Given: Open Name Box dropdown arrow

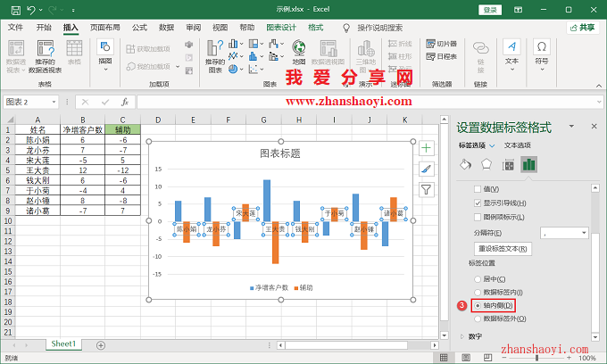Looking at the screenshot, I should coord(54,102).
